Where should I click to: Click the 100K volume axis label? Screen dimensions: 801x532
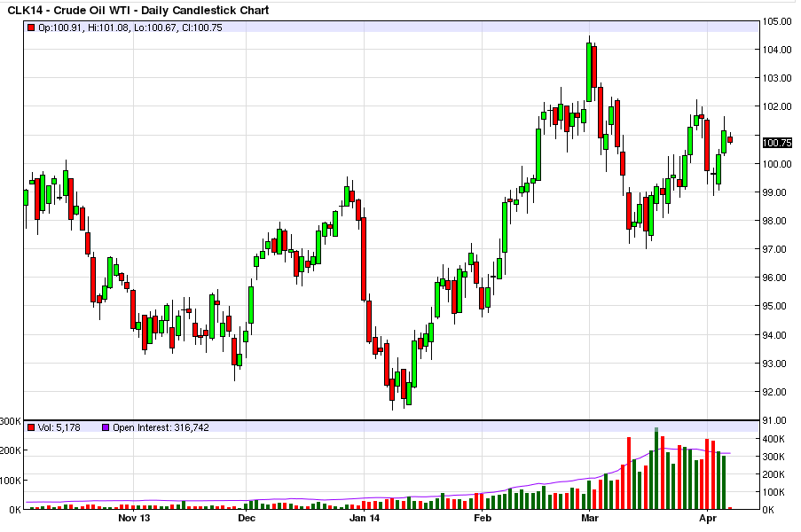(x=11, y=481)
